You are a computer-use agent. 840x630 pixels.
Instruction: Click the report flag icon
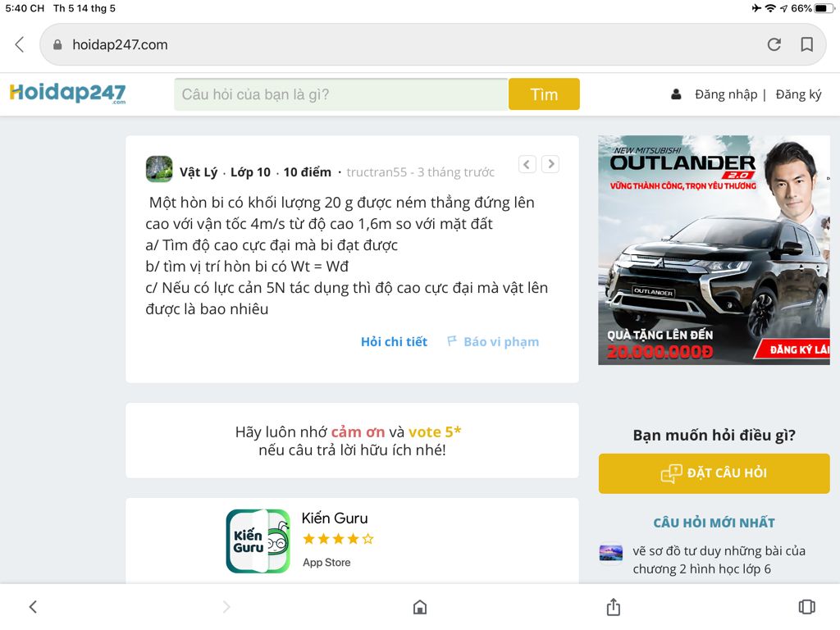tap(452, 340)
